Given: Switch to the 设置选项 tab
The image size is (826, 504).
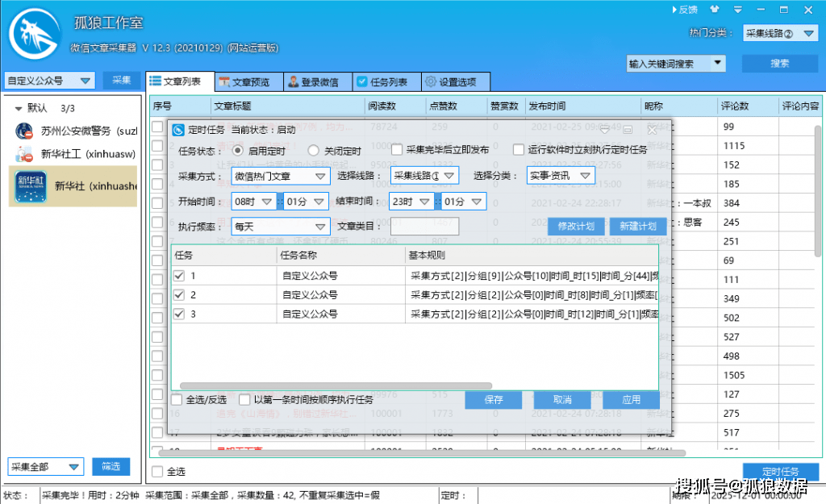Looking at the screenshot, I should click(x=457, y=81).
